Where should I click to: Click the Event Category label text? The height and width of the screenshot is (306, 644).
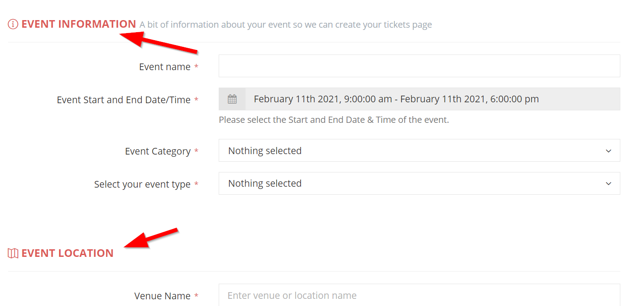(157, 151)
